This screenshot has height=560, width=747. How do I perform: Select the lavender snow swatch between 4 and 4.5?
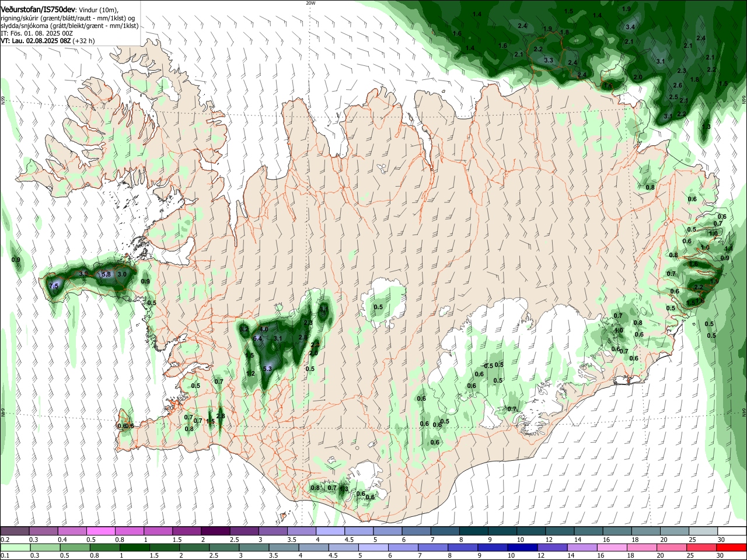click(330, 531)
